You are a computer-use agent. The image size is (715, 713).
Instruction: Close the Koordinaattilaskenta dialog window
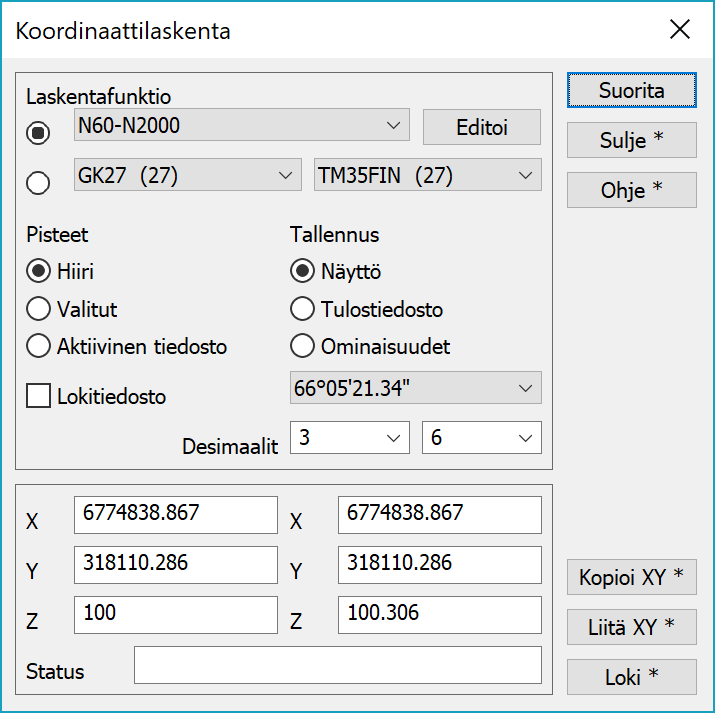(680, 29)
